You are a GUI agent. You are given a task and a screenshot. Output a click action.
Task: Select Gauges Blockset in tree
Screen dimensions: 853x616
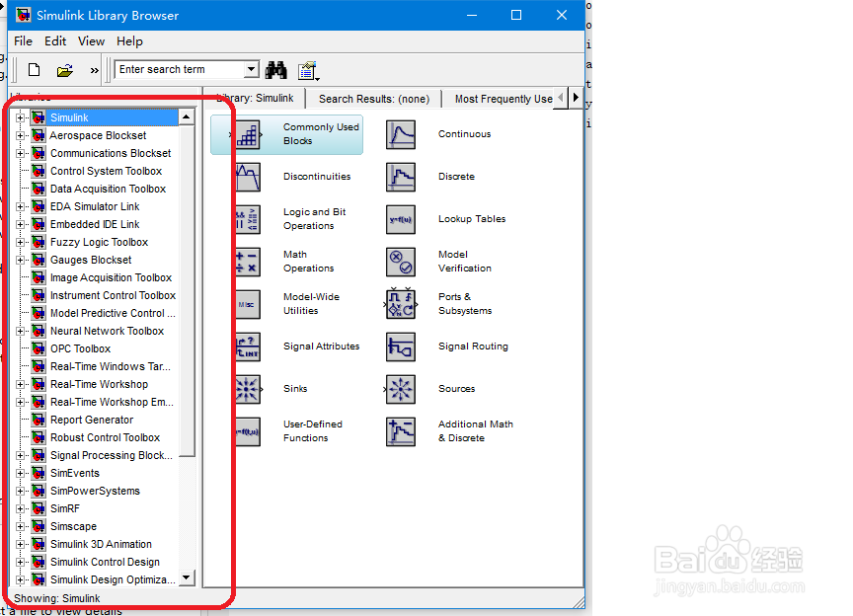tap(91, 260)
